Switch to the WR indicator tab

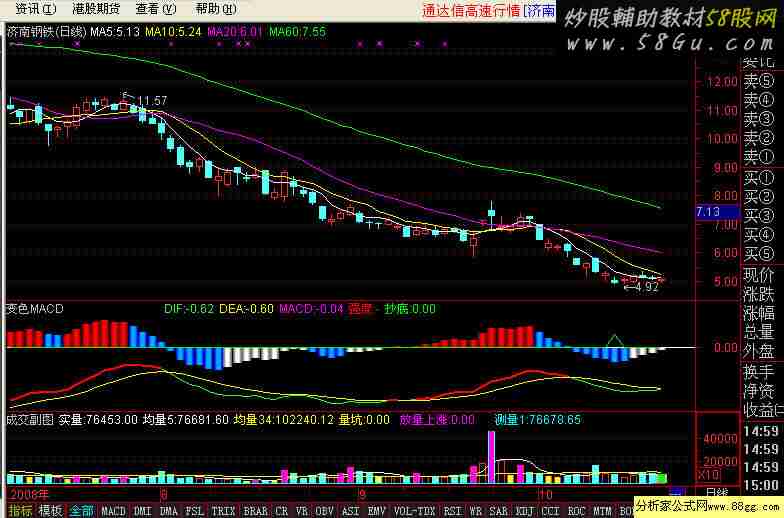point(476,511)
